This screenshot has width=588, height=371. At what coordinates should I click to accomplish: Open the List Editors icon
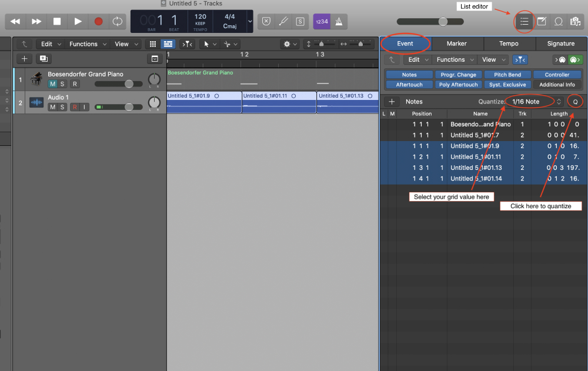point(524,21)
